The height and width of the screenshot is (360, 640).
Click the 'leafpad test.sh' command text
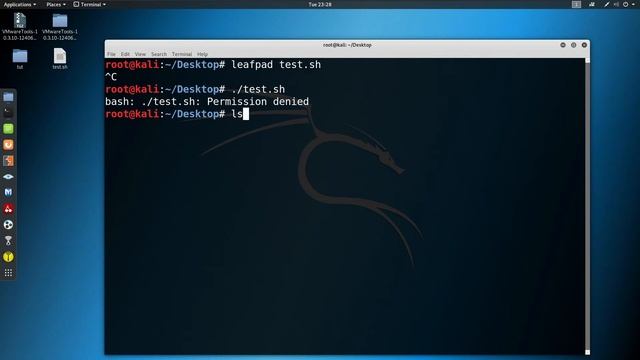(276, 64)
